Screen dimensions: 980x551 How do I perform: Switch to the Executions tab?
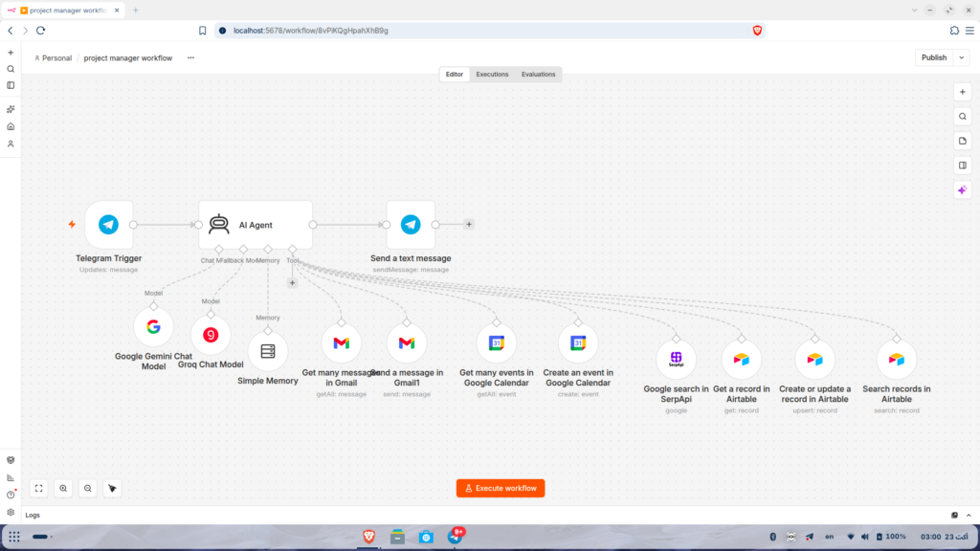point(492,75)
